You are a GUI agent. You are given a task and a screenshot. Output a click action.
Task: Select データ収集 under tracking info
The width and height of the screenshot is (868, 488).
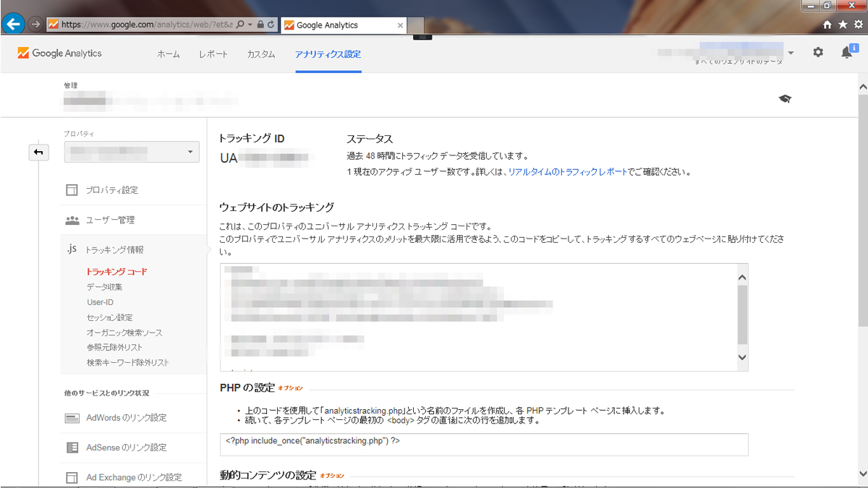[104, 287]
